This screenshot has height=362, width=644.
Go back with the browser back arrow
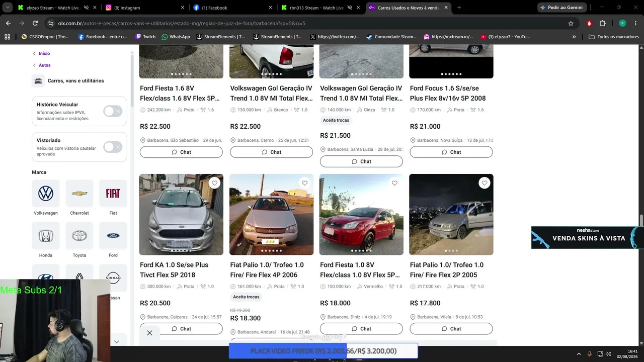click(8, 23)
